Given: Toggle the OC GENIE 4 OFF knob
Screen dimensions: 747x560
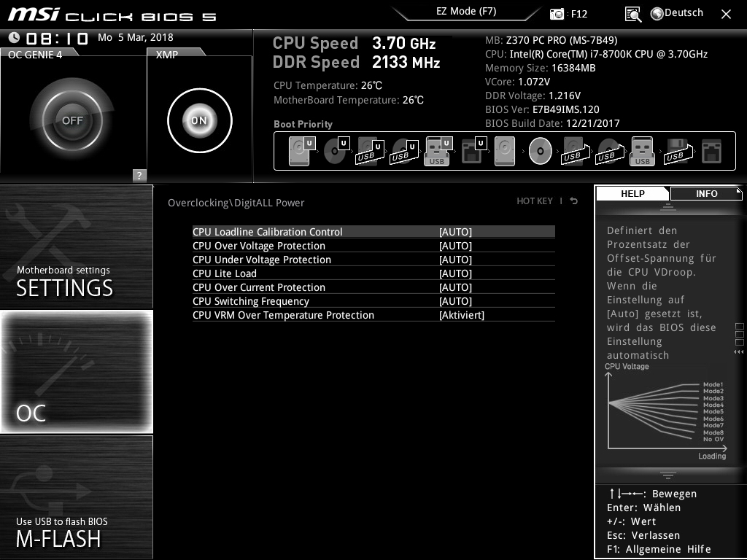Looking at the screenshot, I should (x=72, y=120).
